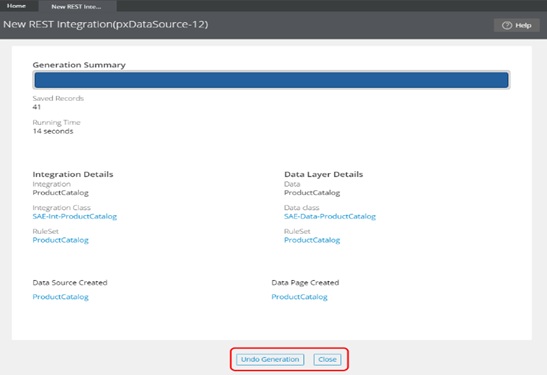This screenshot has height=375, width=547.
Task: Click the Integration Details heading
Action: point(73,174)
